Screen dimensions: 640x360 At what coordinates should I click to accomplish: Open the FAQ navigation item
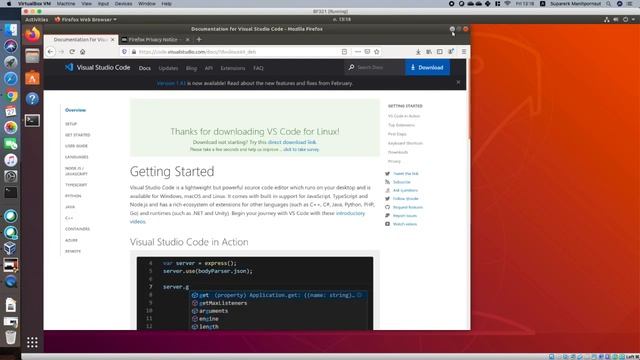point(258,68)
